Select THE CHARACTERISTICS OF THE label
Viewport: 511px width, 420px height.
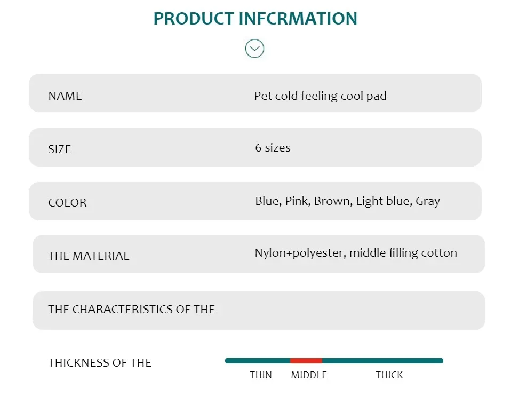[131, 310]
